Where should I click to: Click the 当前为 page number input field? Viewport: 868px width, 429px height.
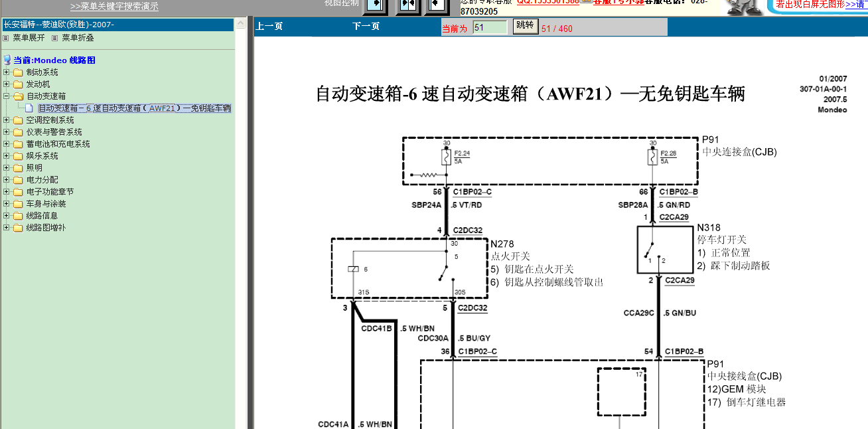[x=491, y=27]
